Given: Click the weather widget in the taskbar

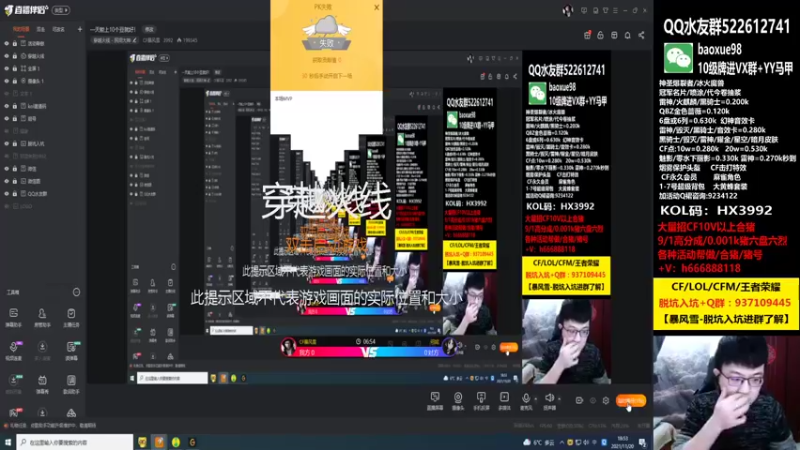Looking at the screenshot, I should point(540,442).
